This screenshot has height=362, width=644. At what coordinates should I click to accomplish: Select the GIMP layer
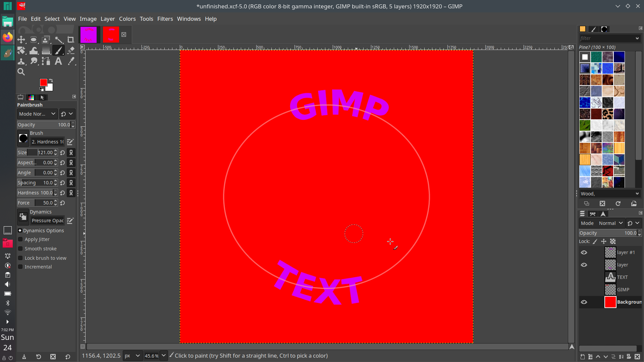pyautogui.click(x=623, y=290)
